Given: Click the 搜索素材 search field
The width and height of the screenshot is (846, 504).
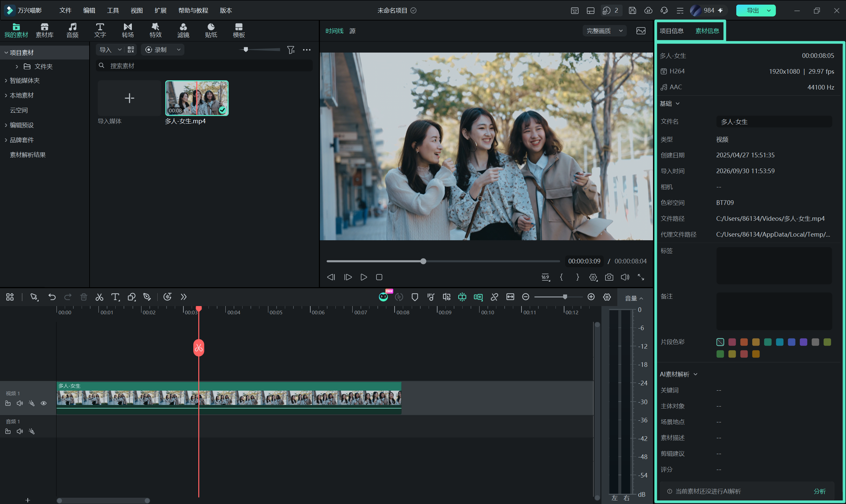Looking at the screenshot, I should pos(204,65).
